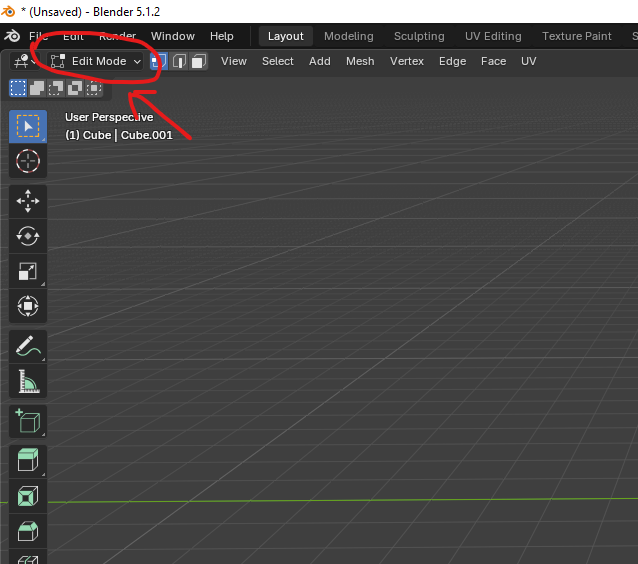Image resolution: width=638 pixels, height=564 pixels.
Task: Select the Move tool
Action: coord(28,201)
